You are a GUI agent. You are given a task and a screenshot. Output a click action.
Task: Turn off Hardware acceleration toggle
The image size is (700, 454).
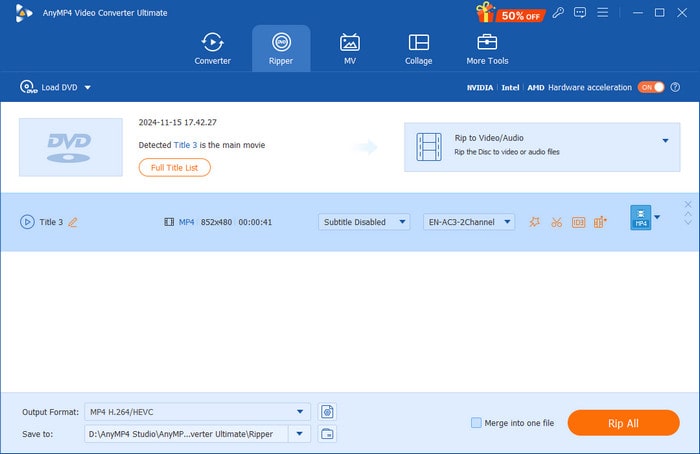(x=651, y=87)
